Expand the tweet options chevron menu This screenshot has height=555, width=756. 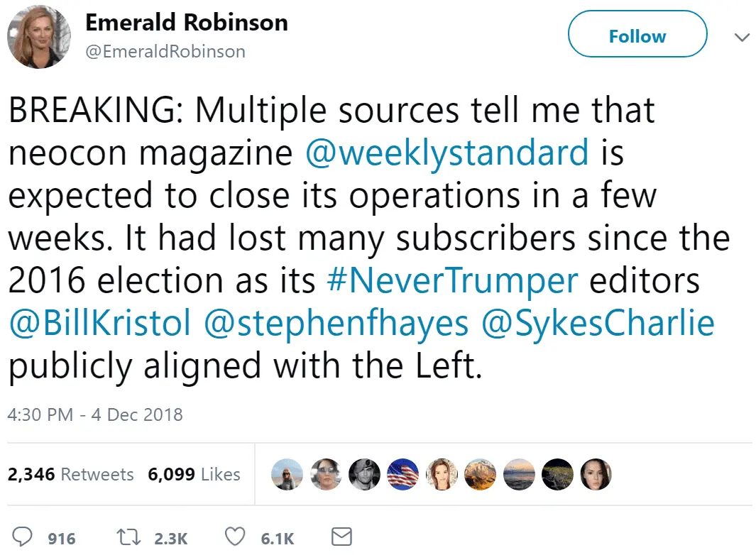coord(741,37)
